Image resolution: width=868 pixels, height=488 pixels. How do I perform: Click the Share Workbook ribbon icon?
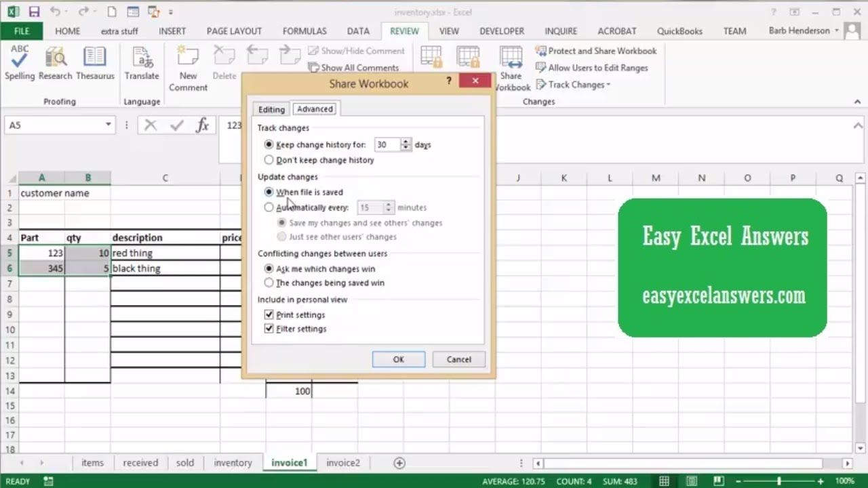click(511, 68)
